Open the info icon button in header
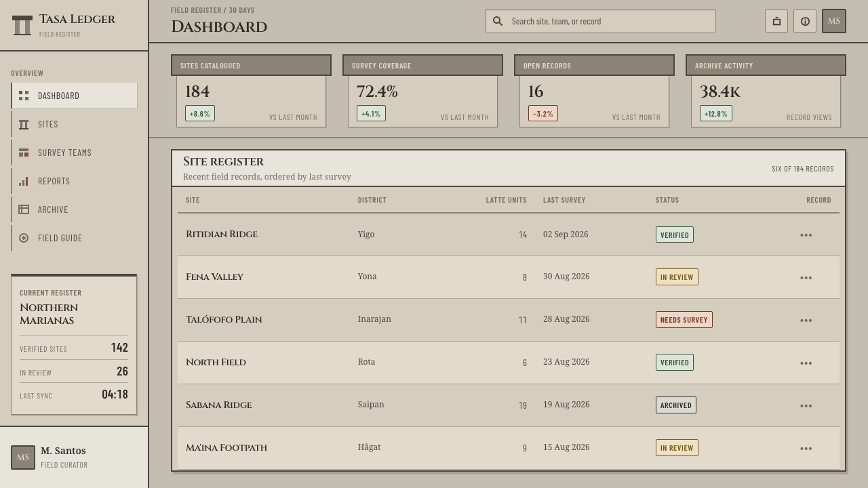This screenshot has height=488, width=868. coord(805,21)
